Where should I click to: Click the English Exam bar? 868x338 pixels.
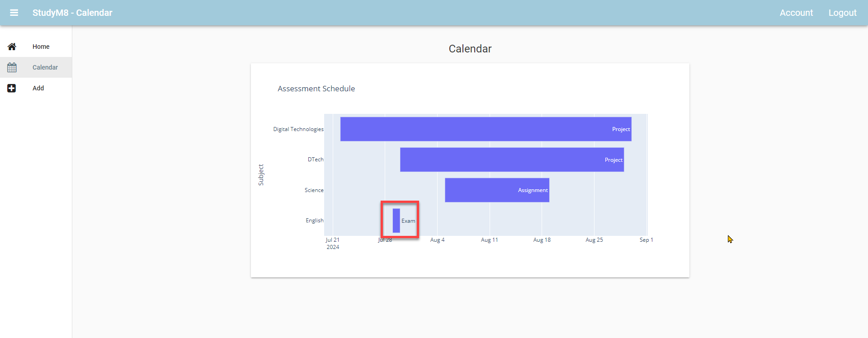tap(396, 221)
